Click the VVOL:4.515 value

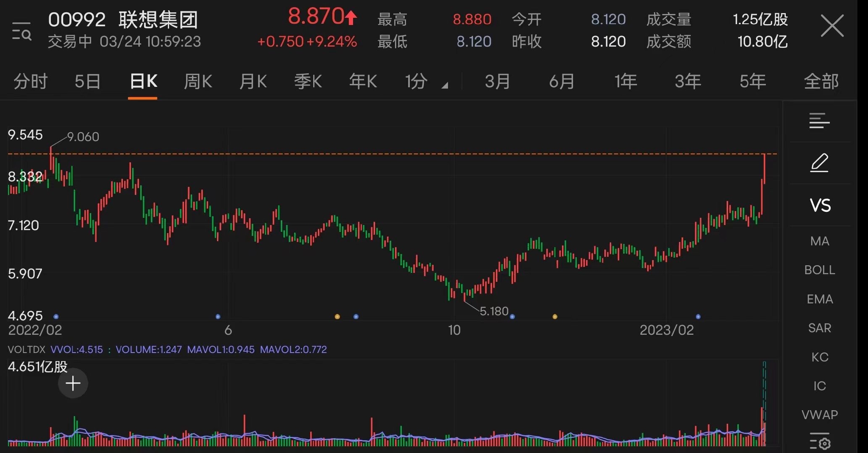click(77, 350)
